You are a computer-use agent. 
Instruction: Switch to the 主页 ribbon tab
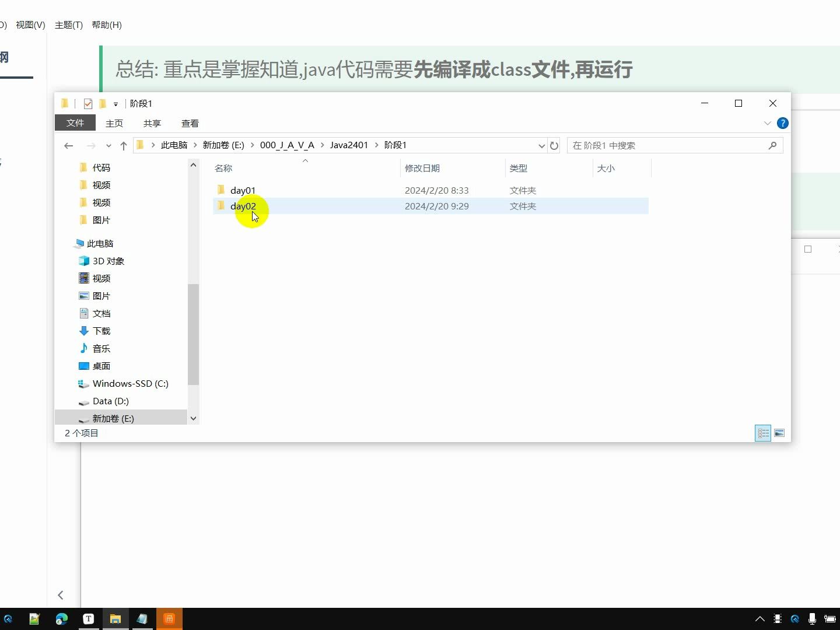[x=114, y=123]
